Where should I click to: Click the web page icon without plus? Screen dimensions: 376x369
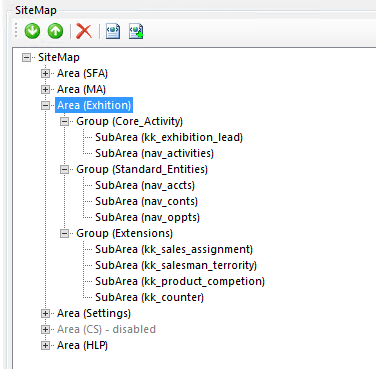tap(113, 31)
